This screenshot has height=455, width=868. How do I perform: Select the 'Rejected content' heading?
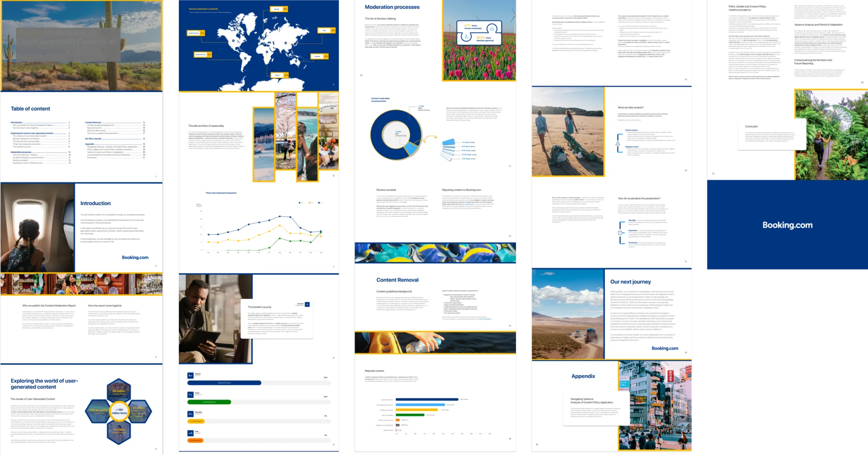pyautogui.click(x=374, y=371)
